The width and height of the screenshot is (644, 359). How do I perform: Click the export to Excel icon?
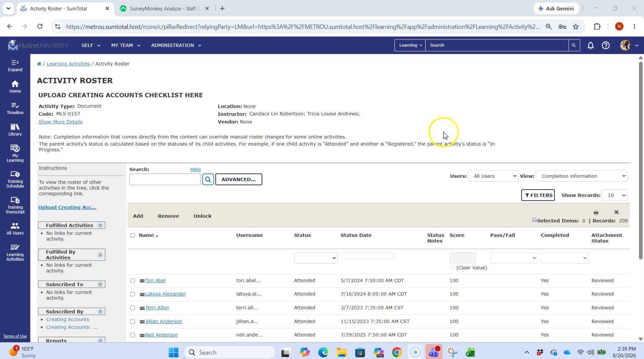616,213
